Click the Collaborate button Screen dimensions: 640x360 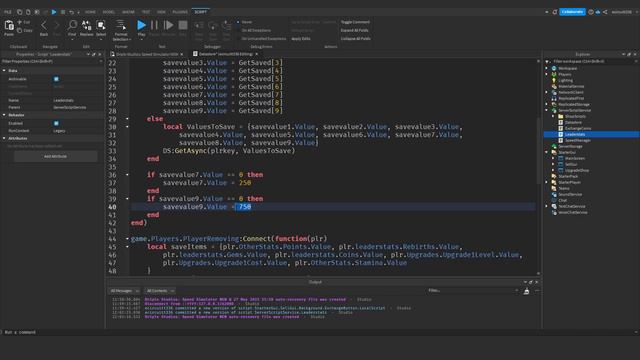pyautogui.click(x=572, y=12)
